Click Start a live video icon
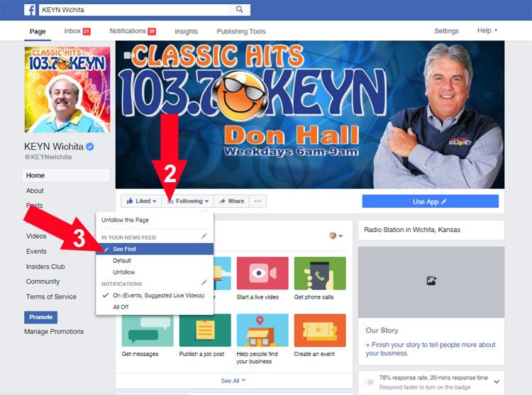Image resolution: width=532 pixels, height=395 pixels. (262, 273)
